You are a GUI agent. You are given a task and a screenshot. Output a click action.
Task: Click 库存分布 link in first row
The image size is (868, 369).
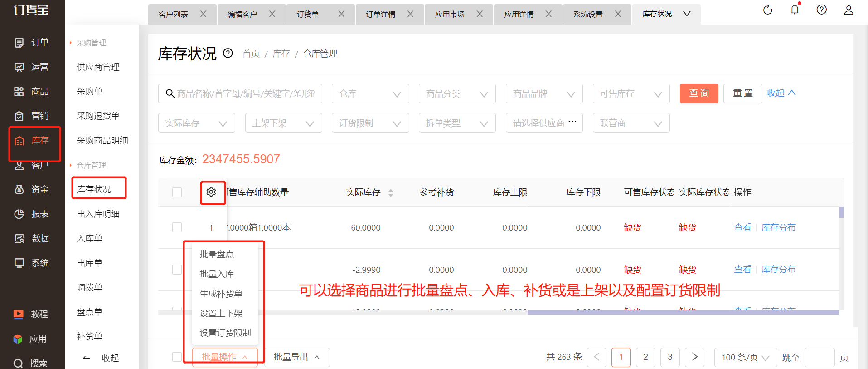pos(778,227)
